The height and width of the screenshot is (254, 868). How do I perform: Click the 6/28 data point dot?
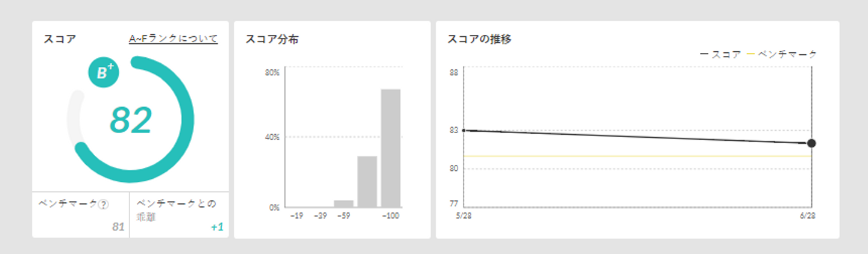811,143
